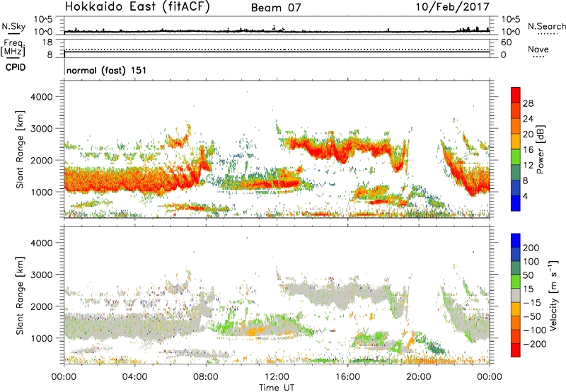Image resolution: width=566 pixels, height=392 pixels.
Task: Click the 'normal (fast) 151' text
Action: tap(107, 70)
